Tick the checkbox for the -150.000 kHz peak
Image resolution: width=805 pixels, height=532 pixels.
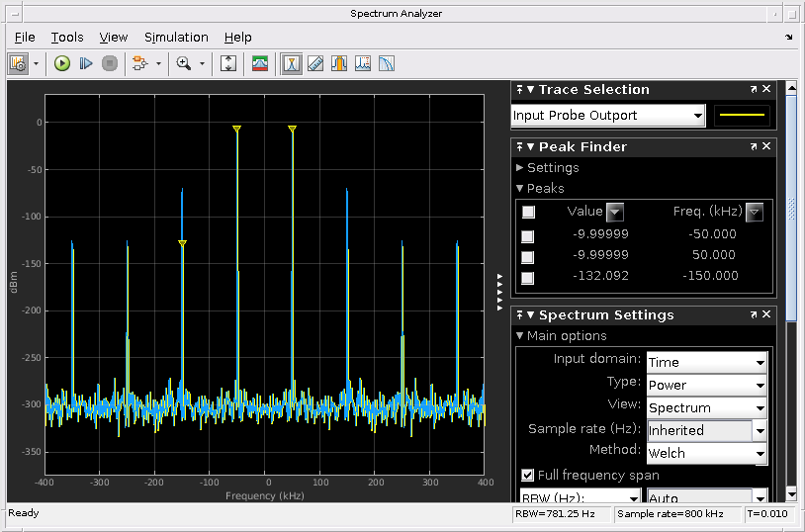(528, 277)
